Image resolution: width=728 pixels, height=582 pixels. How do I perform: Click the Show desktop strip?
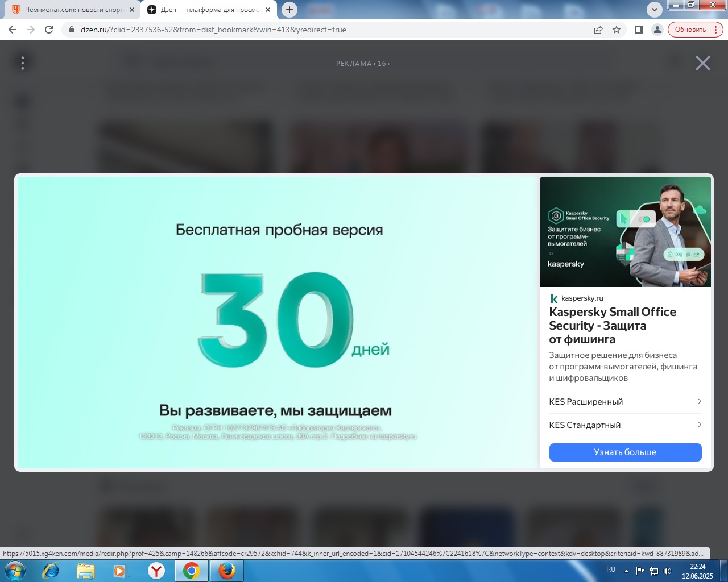click(x=723, y=571)
